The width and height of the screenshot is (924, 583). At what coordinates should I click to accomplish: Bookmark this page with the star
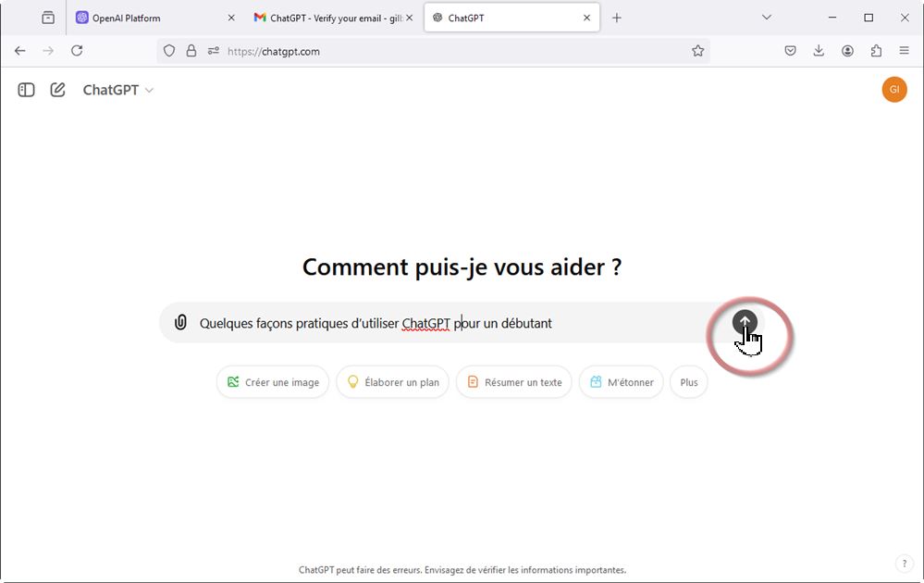tap(697, 51)
